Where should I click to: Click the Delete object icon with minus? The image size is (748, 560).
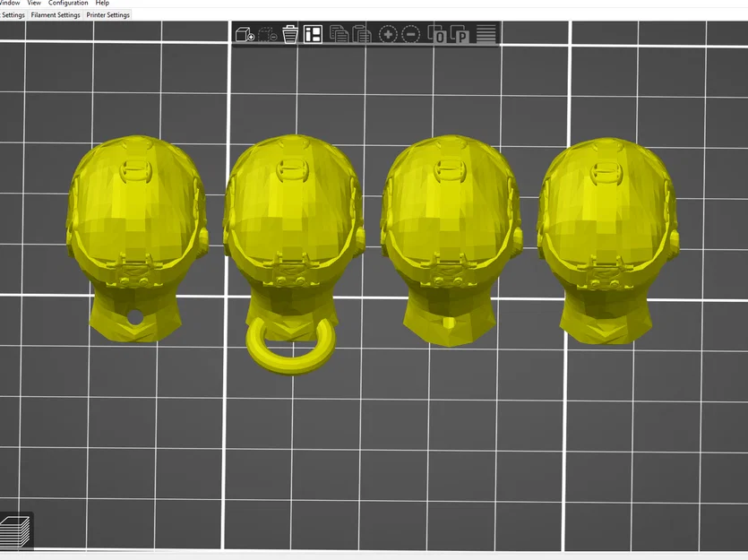(268, 34)
